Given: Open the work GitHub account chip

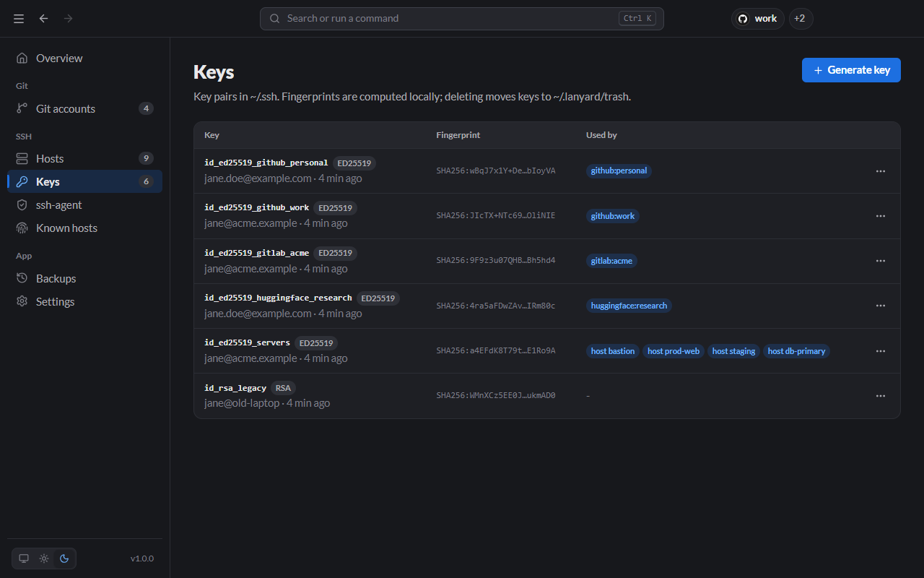Looking at the screenshot, I should (x=758, y=19).
